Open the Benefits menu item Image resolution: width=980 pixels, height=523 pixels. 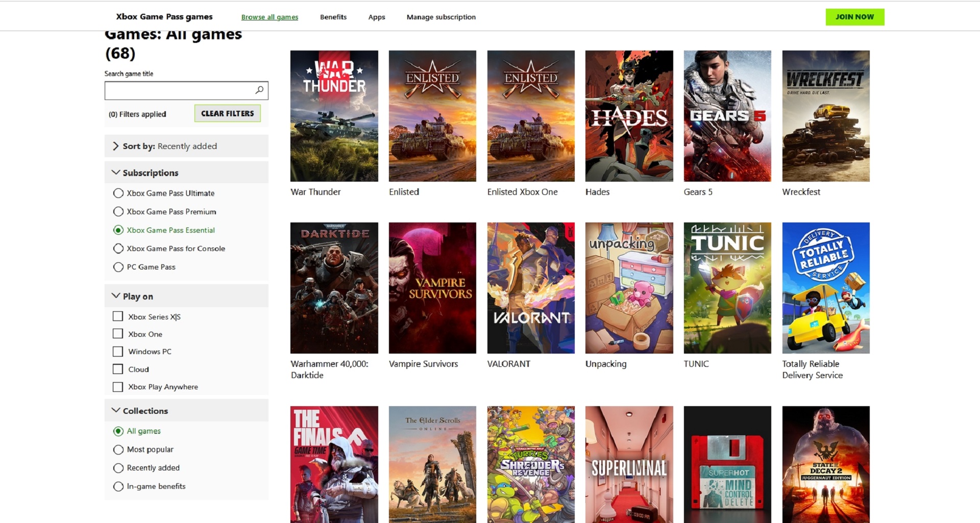tap(333, 17)
